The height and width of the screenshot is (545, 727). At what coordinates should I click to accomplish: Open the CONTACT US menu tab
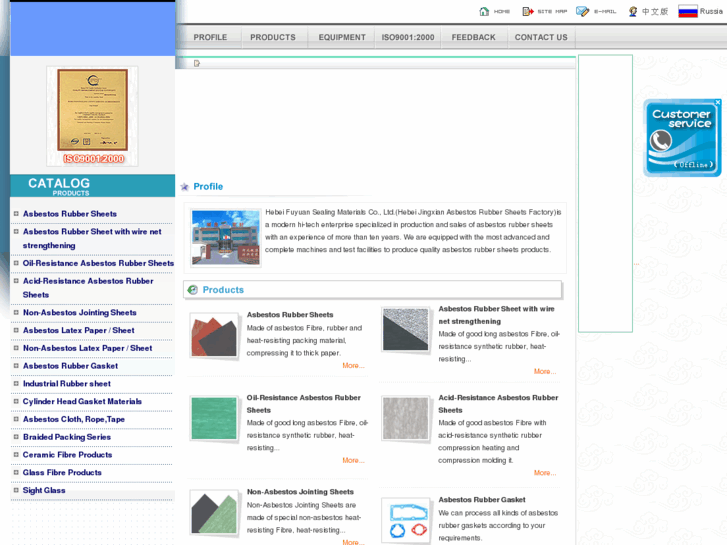point(541,37)
